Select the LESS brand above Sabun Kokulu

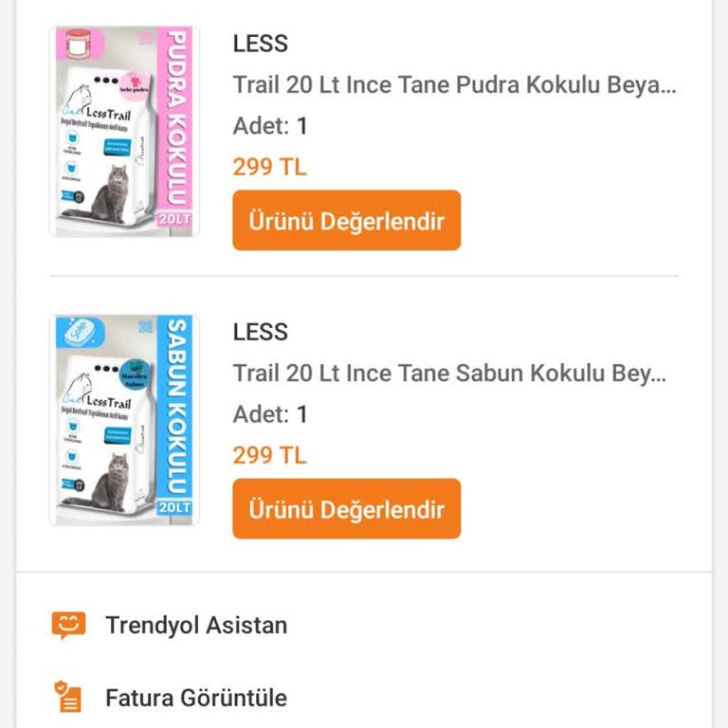(260, 332)
